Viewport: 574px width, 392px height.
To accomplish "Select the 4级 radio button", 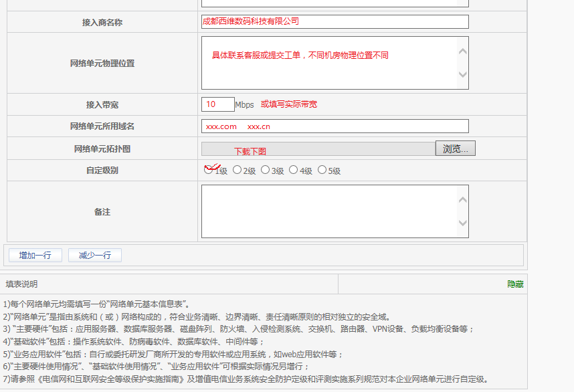I will tap(293, 170).
